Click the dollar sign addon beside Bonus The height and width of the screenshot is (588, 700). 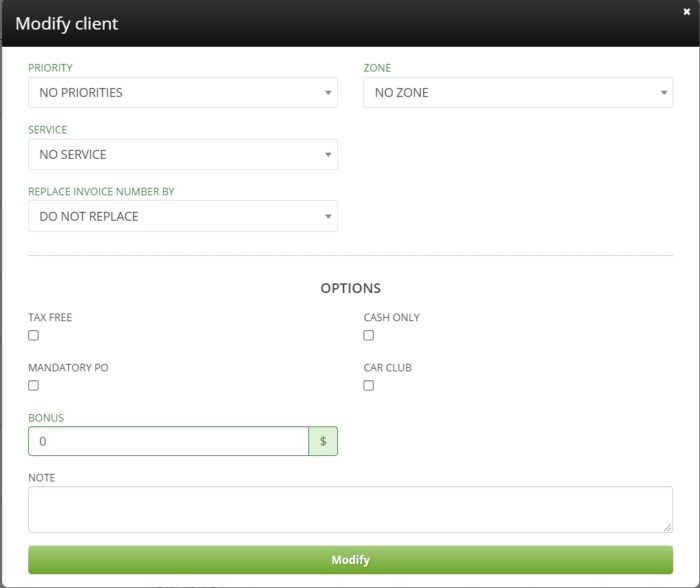(323, 441)
